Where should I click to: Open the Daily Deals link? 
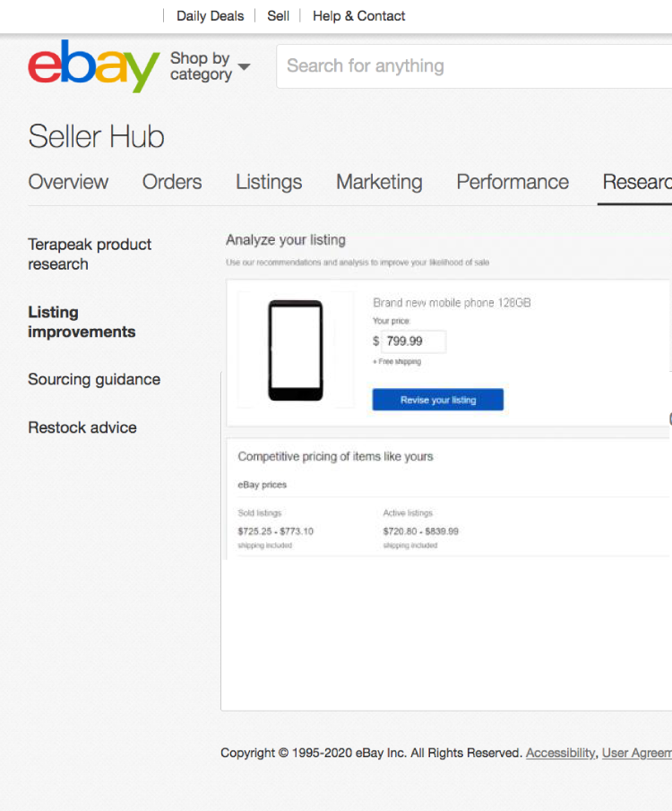coord(210,16)
